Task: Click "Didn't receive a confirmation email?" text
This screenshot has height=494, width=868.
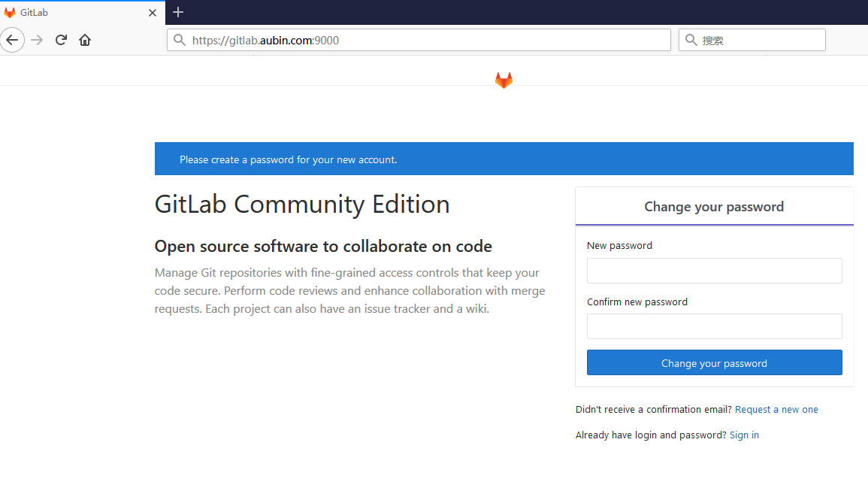Action: (x=654, y=409)
